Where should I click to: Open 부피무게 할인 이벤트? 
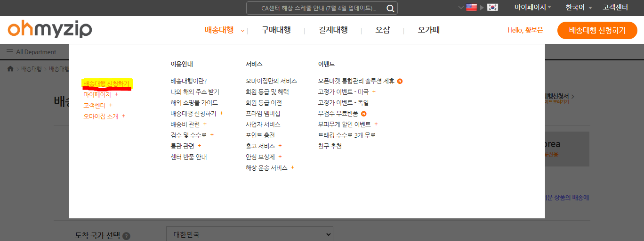[345, 125]
